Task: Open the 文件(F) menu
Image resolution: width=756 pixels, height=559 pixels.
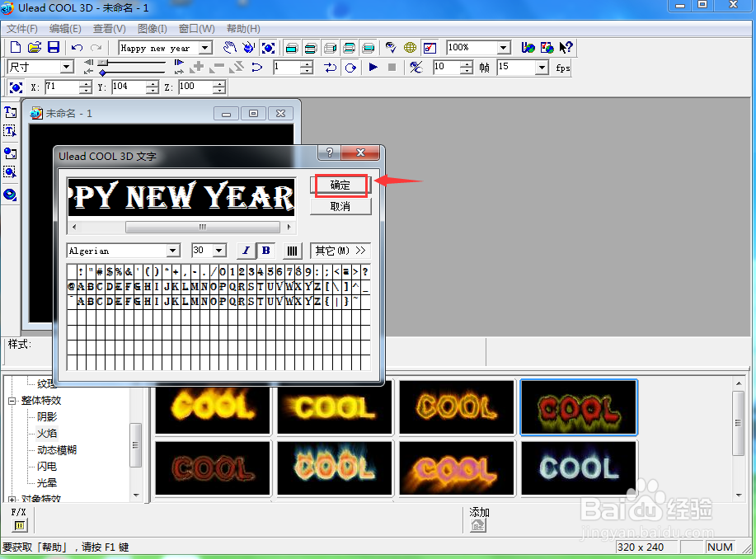Action: pyautogui.click(x=21, y=29)
